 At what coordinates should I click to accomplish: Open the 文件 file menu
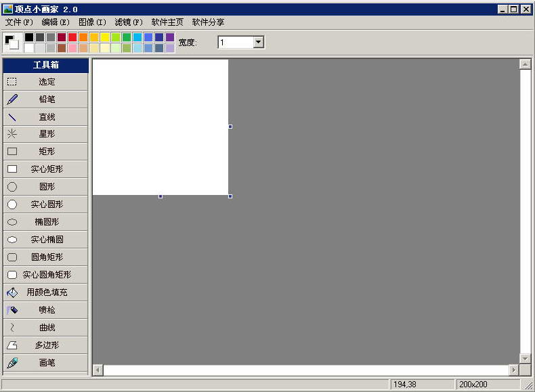click(19, 22)
